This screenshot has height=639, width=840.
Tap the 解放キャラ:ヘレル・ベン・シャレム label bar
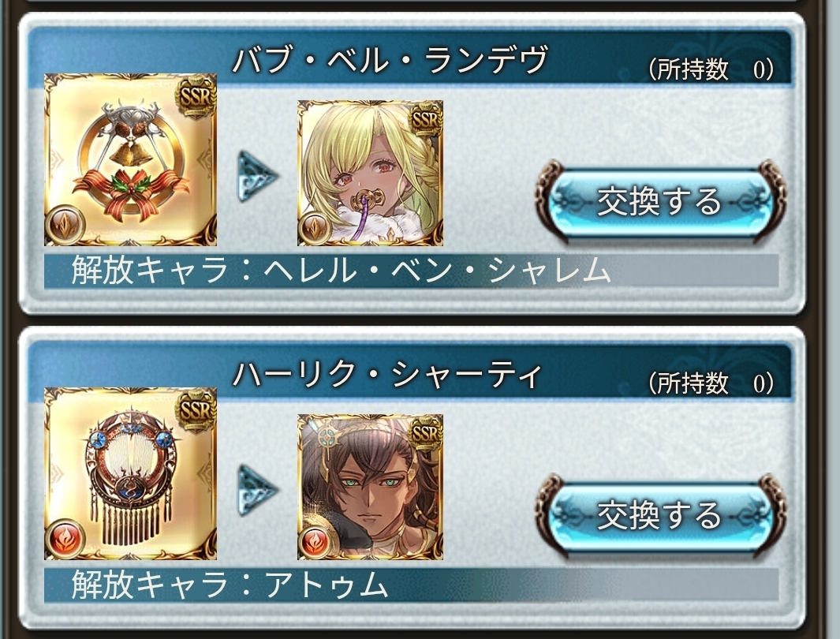411,270
